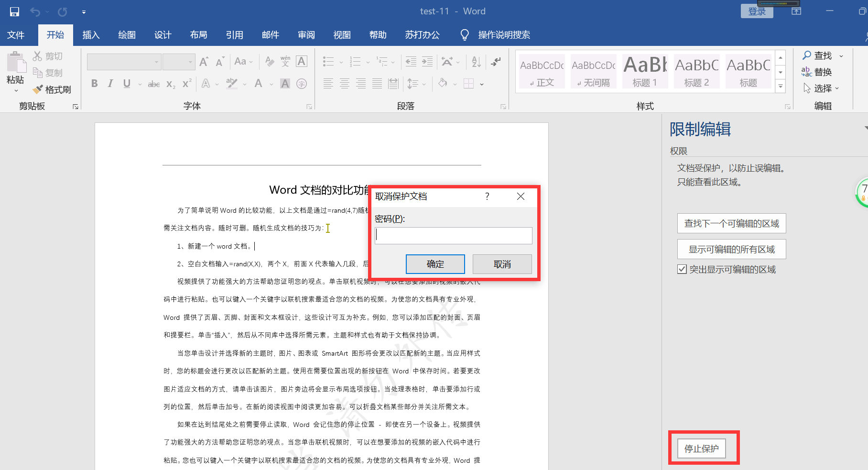Click the Justify alignment icon
Screen dimensions: 868x470
(377, 84)
